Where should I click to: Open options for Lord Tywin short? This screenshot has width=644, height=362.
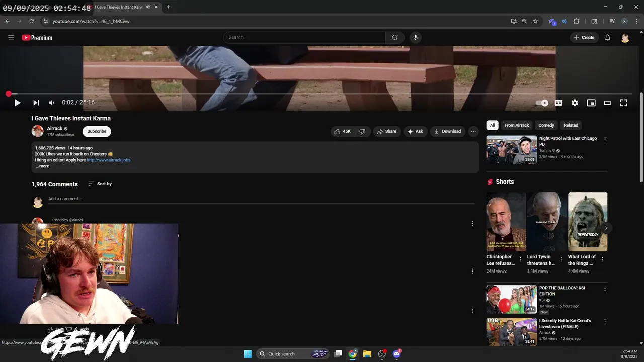pos(561,259)
